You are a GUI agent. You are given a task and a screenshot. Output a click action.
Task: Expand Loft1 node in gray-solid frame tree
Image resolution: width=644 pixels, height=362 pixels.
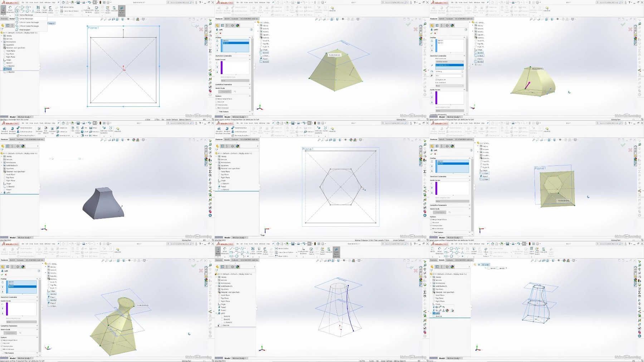(x=1, y=193)
